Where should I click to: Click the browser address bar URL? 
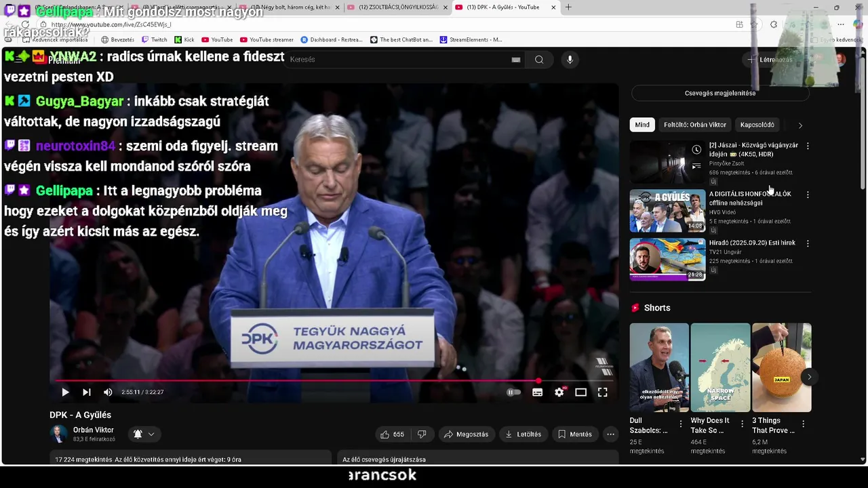[111, 24]
